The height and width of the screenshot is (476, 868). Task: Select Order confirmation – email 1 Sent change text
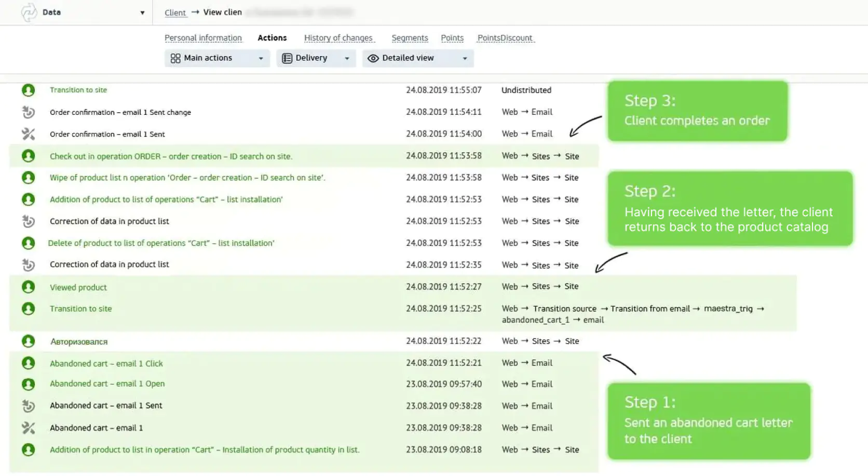(120, 112)
